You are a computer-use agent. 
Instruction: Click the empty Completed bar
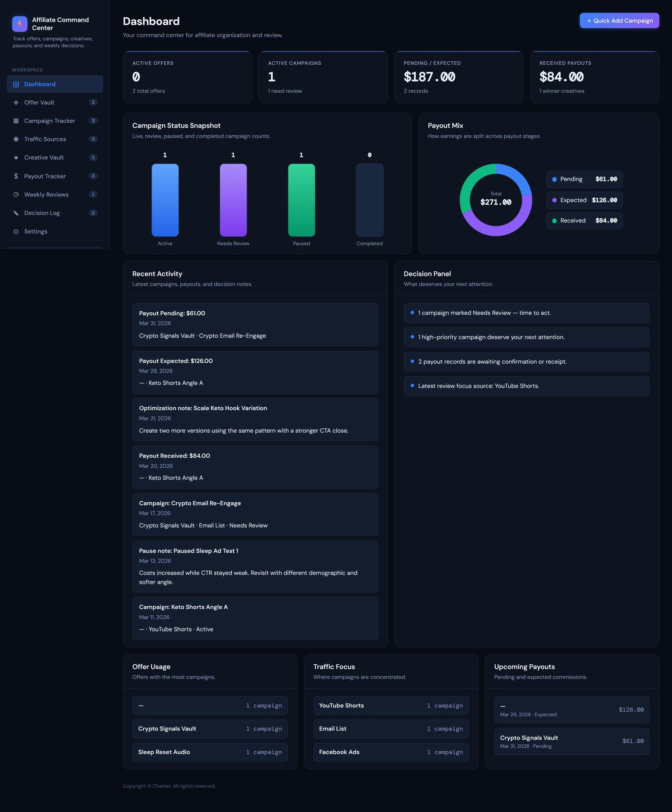point(370,200)
